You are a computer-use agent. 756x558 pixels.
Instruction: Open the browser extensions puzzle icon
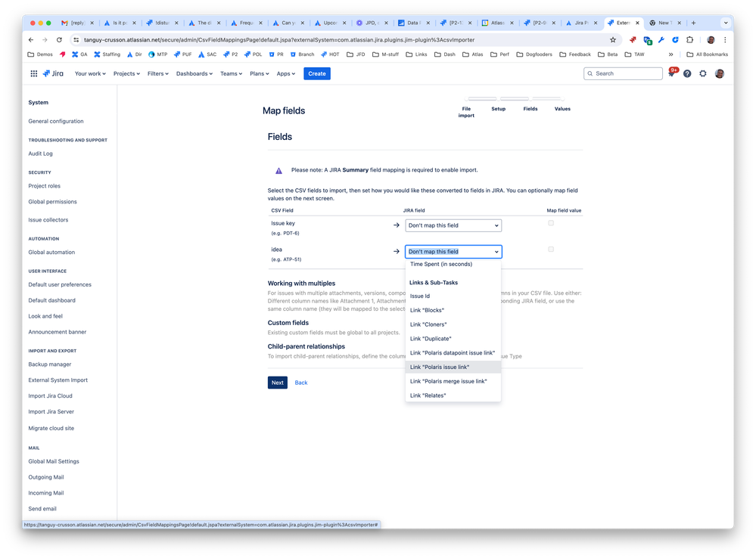(x=690, y=40)
